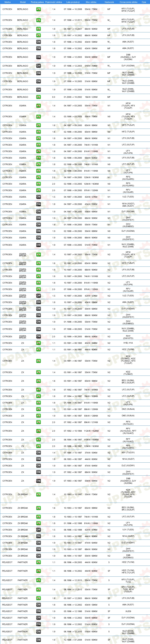Click PB icon for ZX 1.6 BDY (XU5M) row
The width and height of the screenshot is (150, 644).
38,381
